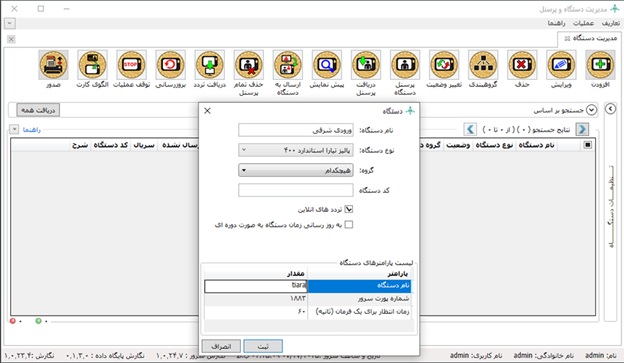Image resolution: width=624 pixels, height=363 pixels.
Task: Click the value ۶۰ cell
Action: (x=256, y=312)
